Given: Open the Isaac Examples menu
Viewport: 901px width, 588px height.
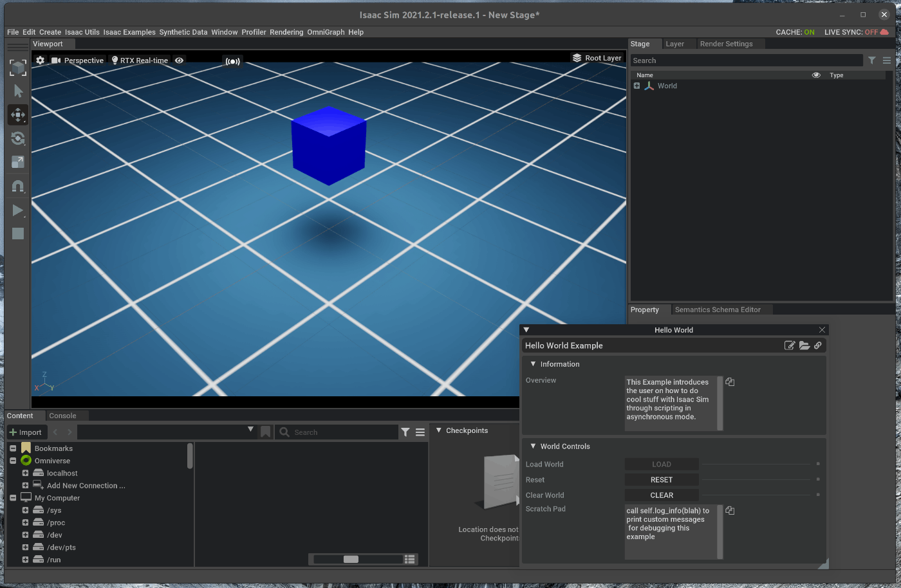Looking at the screenshot, I should pos(129,32).
